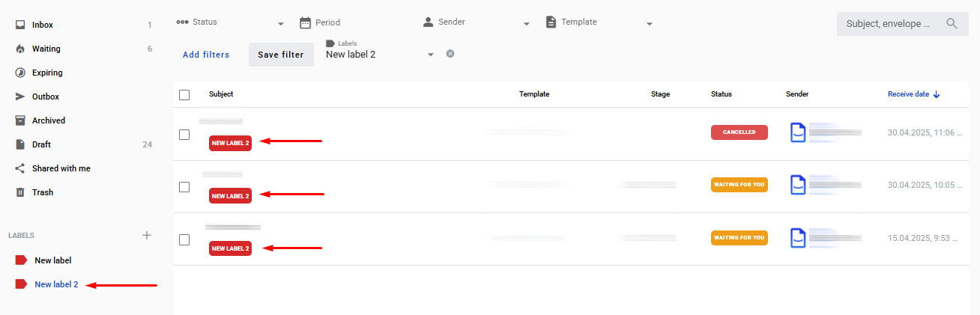The image size is (980, 315).
Task: Open the Inbox folder
Action: (x=43, y=25)
